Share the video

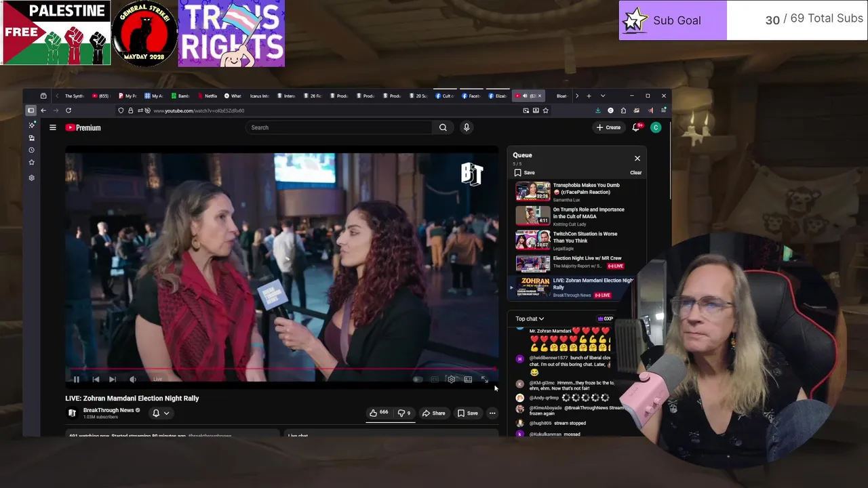pyautogui.click(x=433, y=413)
